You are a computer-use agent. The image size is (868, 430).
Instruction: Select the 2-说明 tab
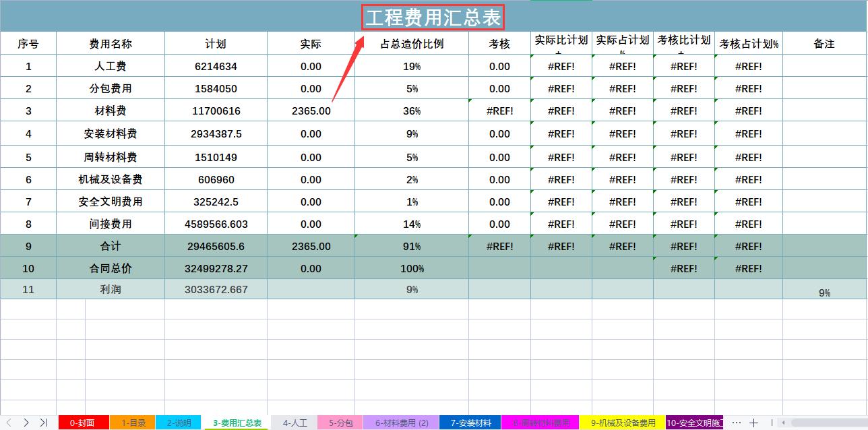(x=182, y=423)
